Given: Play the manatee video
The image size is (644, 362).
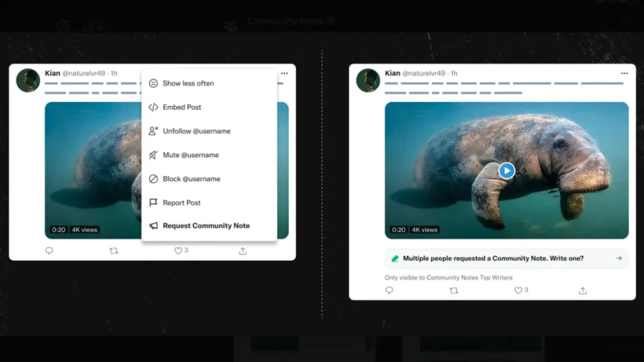Looking at the screenshot, I should [x=507, y=170].
